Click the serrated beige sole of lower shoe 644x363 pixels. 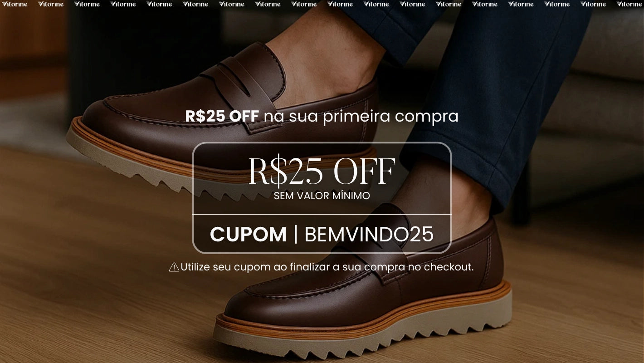pyautogui.click(x=363, y=338)
